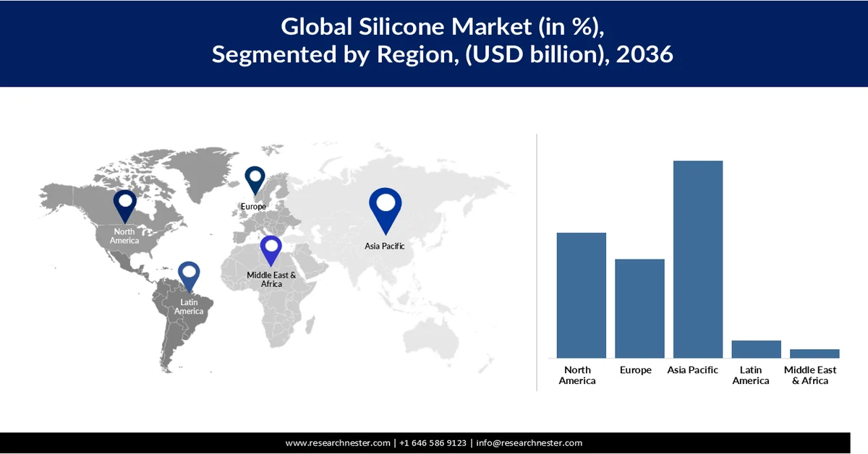Image resolution: width=868 pixels, height=454 pixels.
Task: Click 'Asia Pacific' axis label under chart
Action: click(693, 370)
